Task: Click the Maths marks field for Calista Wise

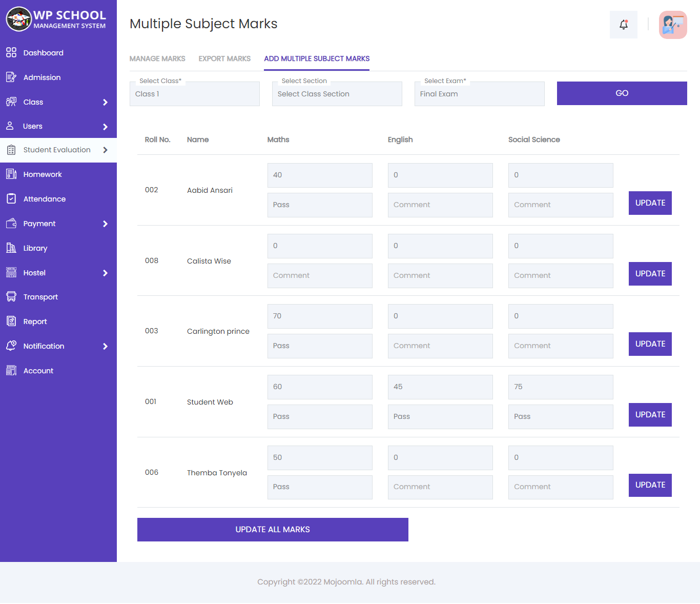Action: pyautogui.click(x=319, y=246)
